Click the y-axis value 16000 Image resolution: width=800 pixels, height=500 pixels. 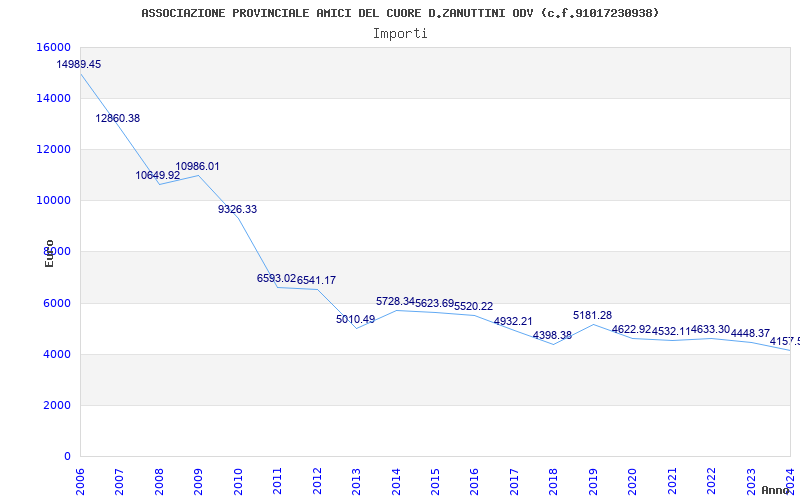54,47
